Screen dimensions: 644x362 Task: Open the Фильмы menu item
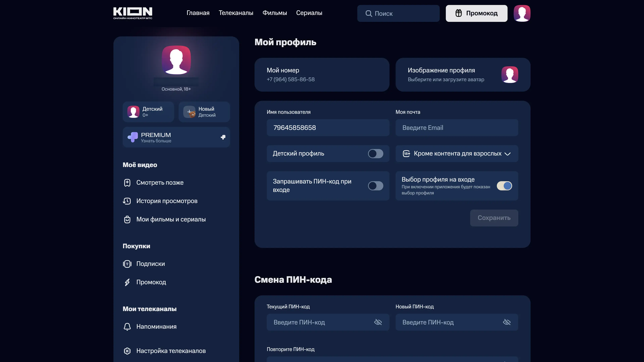[x=275, y=13]
